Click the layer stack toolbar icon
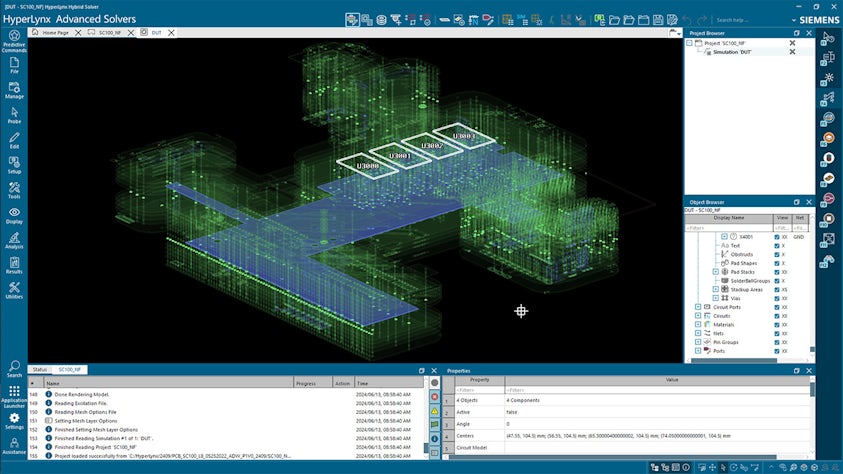Screen dimensions: 843x474 point(381,20)
